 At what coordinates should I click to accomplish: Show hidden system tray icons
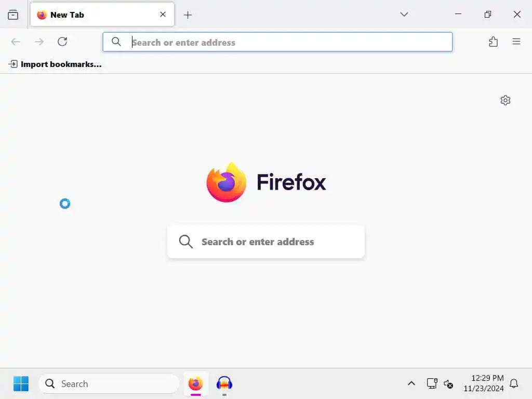tap(411, 384)
